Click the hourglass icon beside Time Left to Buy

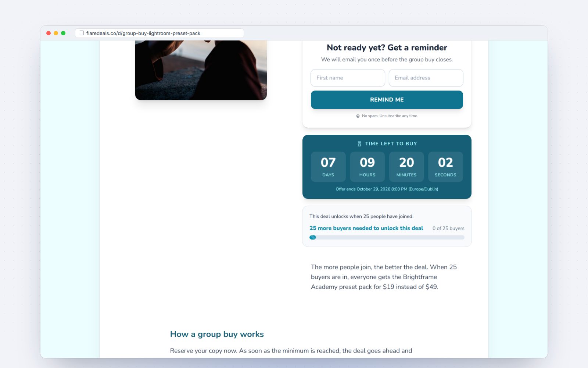coord(359,144)
